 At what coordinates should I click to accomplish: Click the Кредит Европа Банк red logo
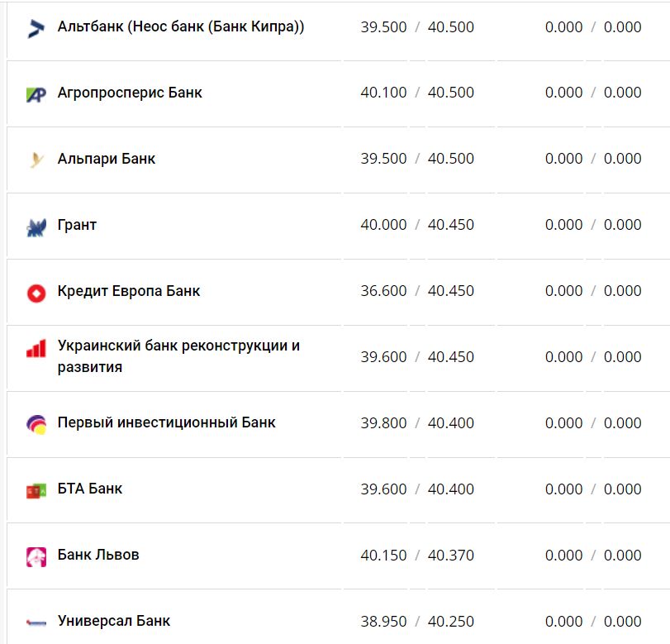click(x=36, y=293)
